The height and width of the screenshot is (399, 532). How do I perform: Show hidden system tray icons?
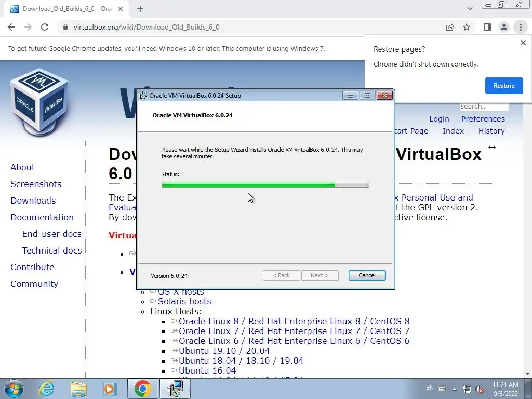tap(454, 389)
